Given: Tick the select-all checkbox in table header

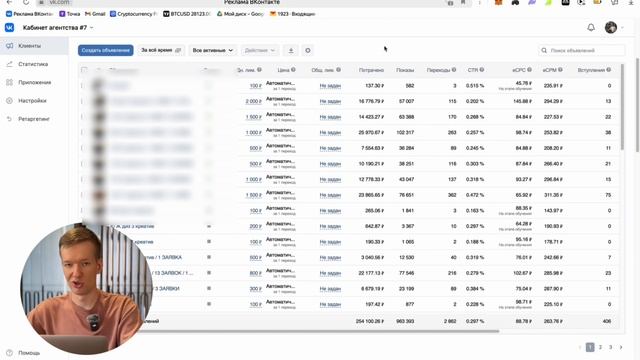Looking at the screenshot, I should click(84, 70).
